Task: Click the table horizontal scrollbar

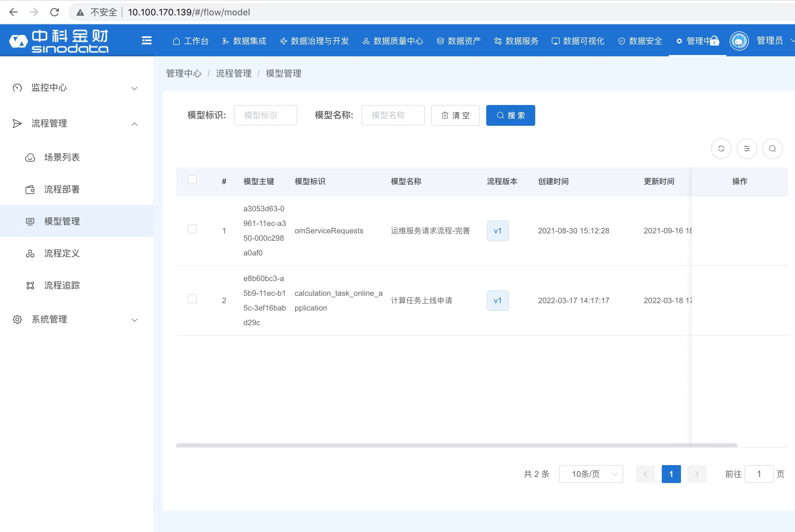Action: [x=456, y=445]
